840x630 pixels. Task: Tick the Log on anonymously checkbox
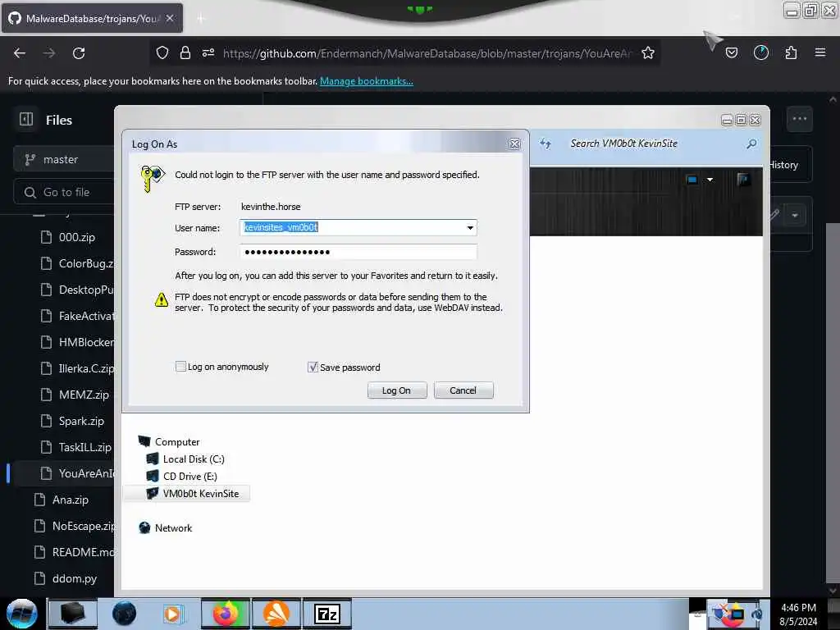180,367
